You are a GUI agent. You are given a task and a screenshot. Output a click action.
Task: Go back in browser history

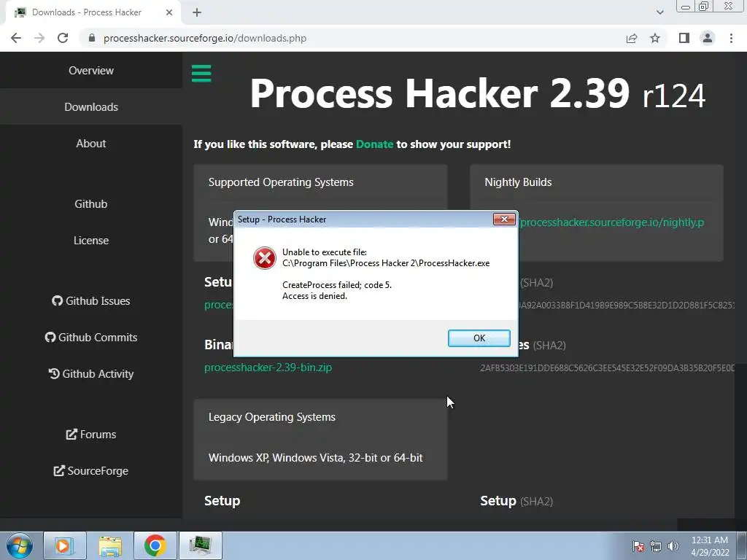tap(16, 38)
